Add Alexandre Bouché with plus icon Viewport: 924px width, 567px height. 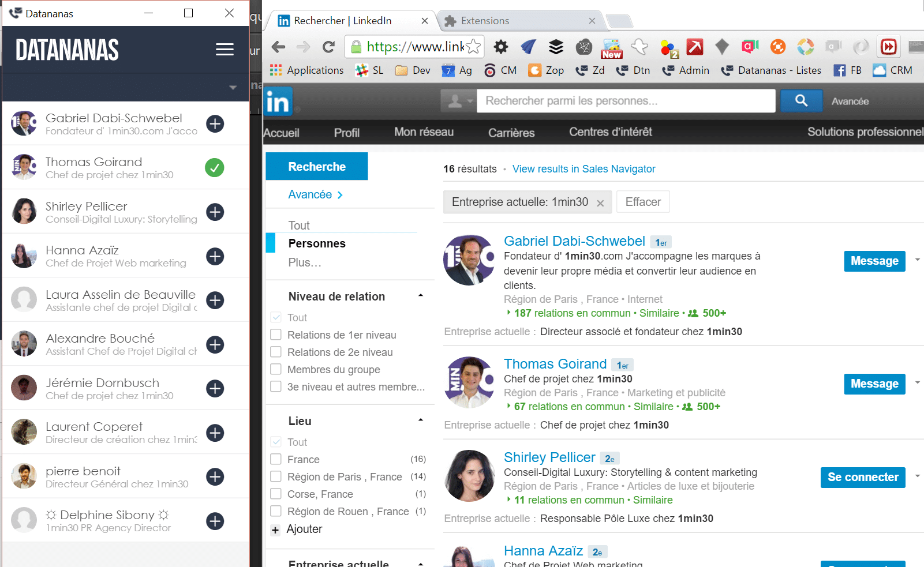point(215,344)
